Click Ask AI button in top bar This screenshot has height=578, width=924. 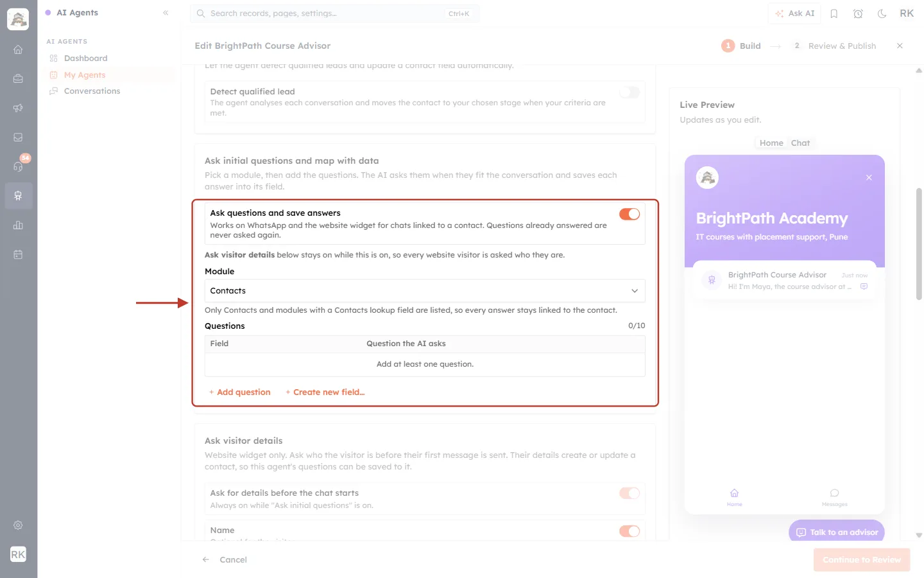tap(794, 13)
